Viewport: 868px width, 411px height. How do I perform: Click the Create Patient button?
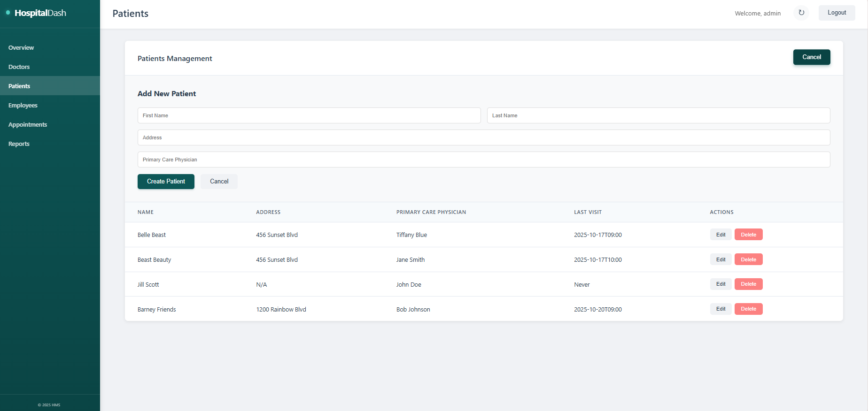tap(166, 182)
